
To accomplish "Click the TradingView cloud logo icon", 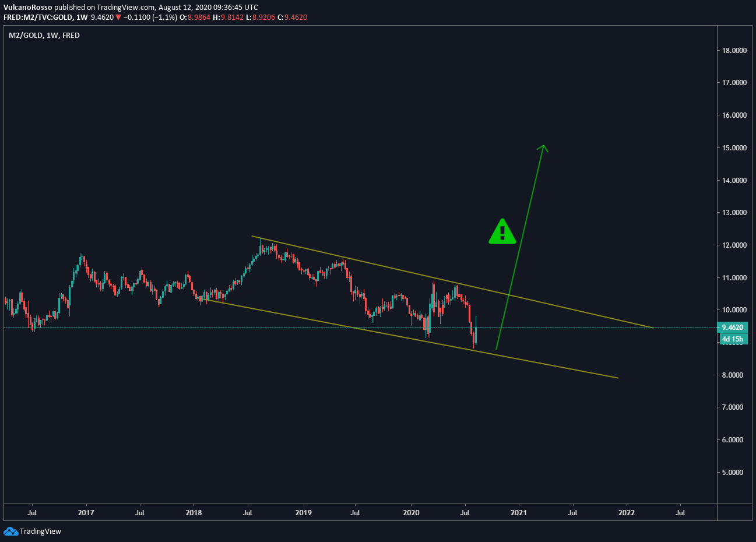I will pyautogui.click(x=10, y=531).
